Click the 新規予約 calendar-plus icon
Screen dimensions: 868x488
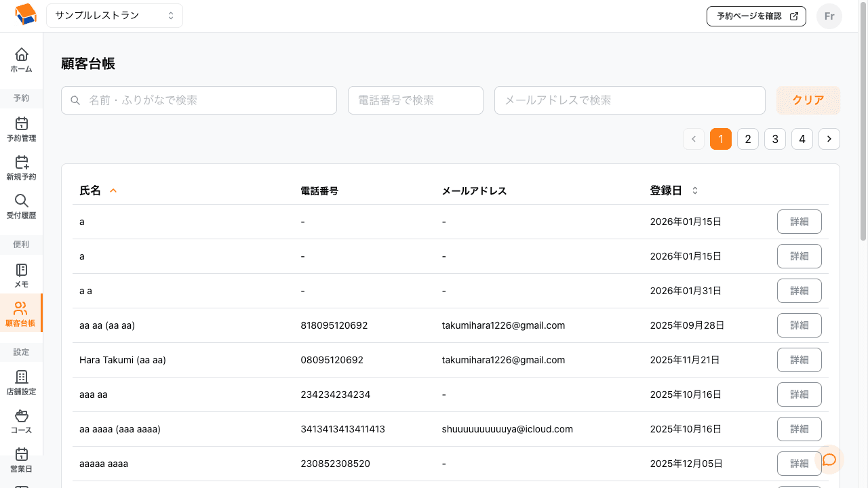(x=22, y=163)
